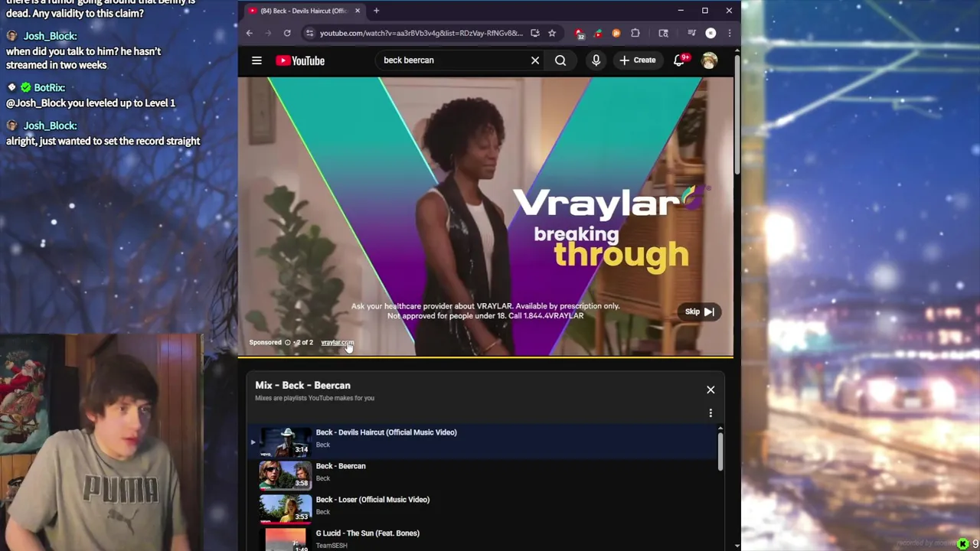
Task: Open YouTube account avatar menu
Action: coord(709,60)
